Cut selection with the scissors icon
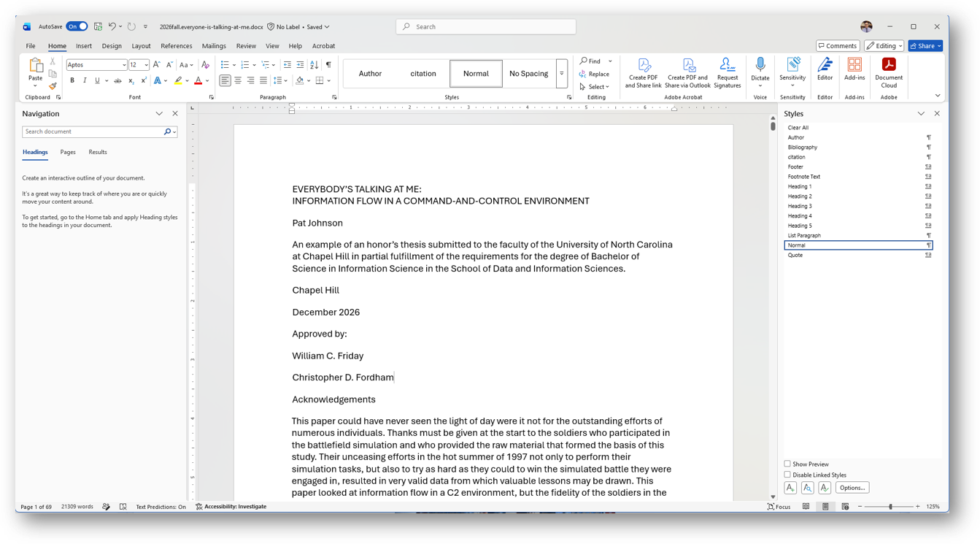 pos(53,62)
